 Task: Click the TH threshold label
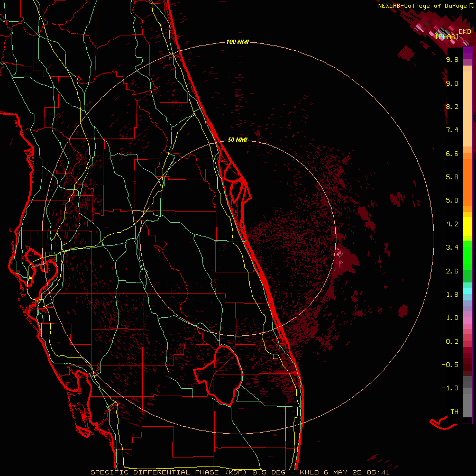454,412
